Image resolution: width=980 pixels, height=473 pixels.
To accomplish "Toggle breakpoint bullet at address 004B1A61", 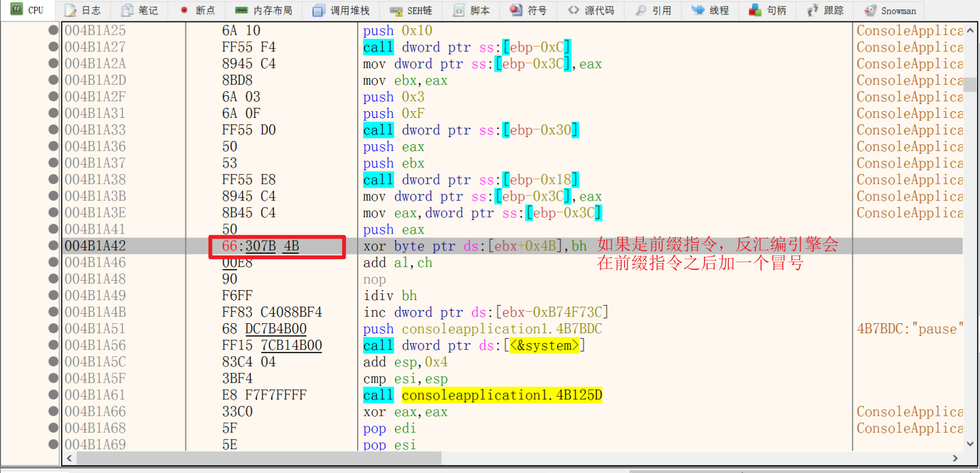I will [53, 394].
